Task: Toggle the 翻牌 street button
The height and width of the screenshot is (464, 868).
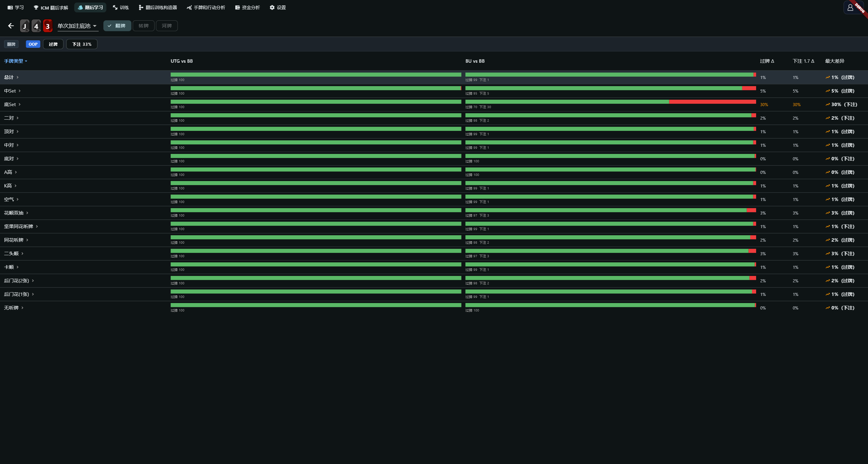Action: coord(117,26)
